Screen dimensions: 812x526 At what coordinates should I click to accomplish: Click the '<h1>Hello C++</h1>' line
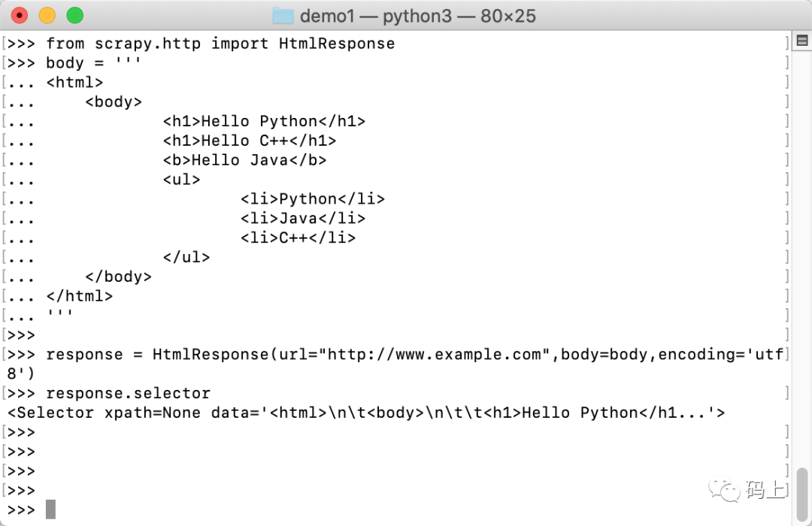click(250, 141)
